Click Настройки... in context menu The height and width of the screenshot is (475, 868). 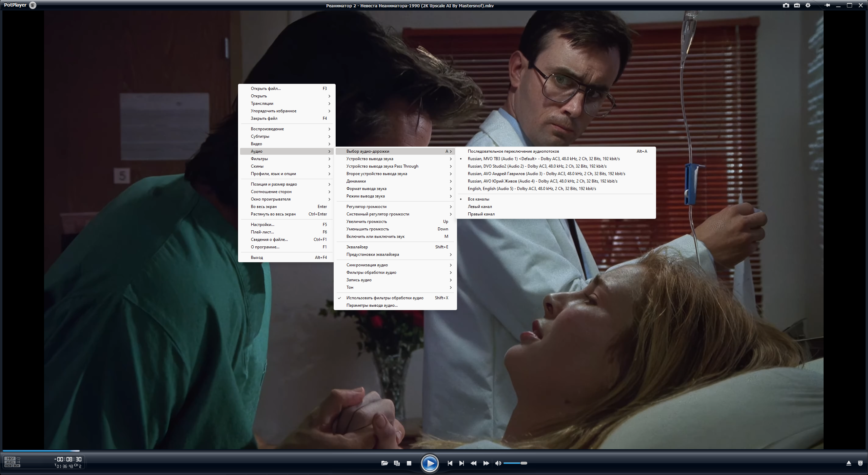click(x=262, y=225)
